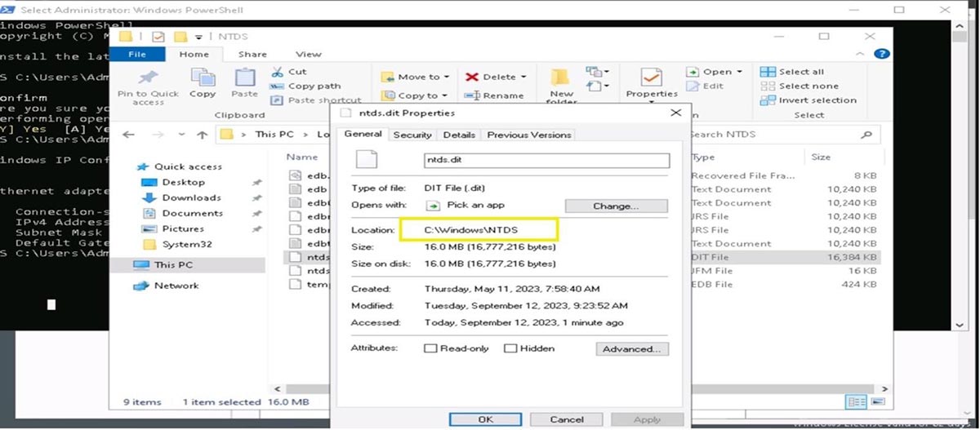The width and height of the screenshot is (980, 430).
Task: Click the Copy icon in ribbon
Action: click(203, 78)
